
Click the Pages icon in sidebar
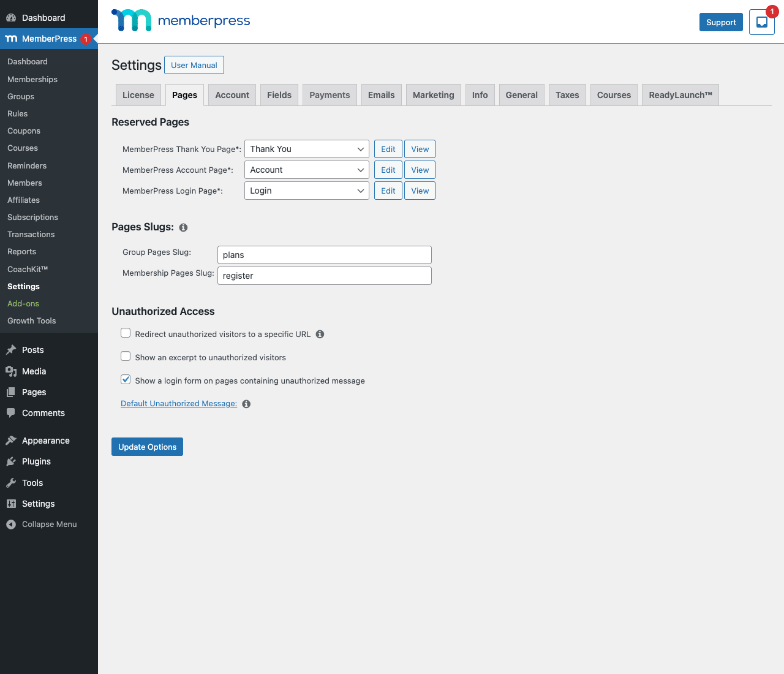coord(11,392)
